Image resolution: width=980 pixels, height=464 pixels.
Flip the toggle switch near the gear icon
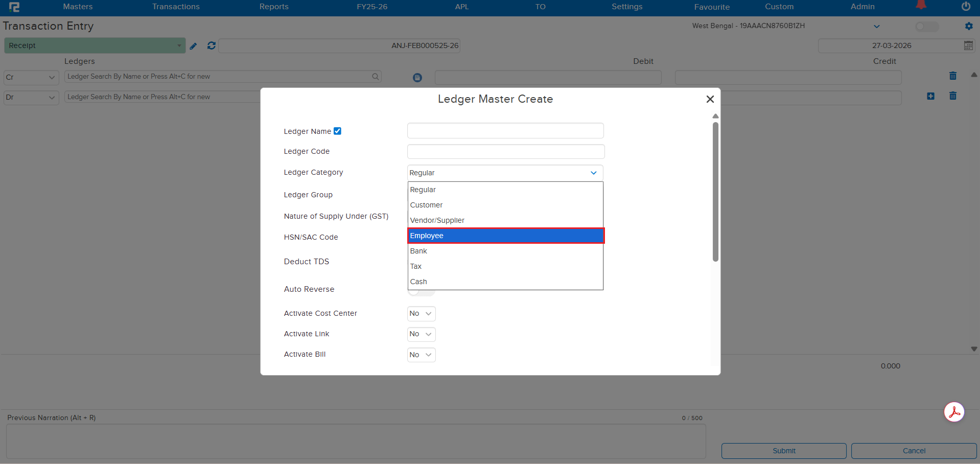(x=927, y=27)
